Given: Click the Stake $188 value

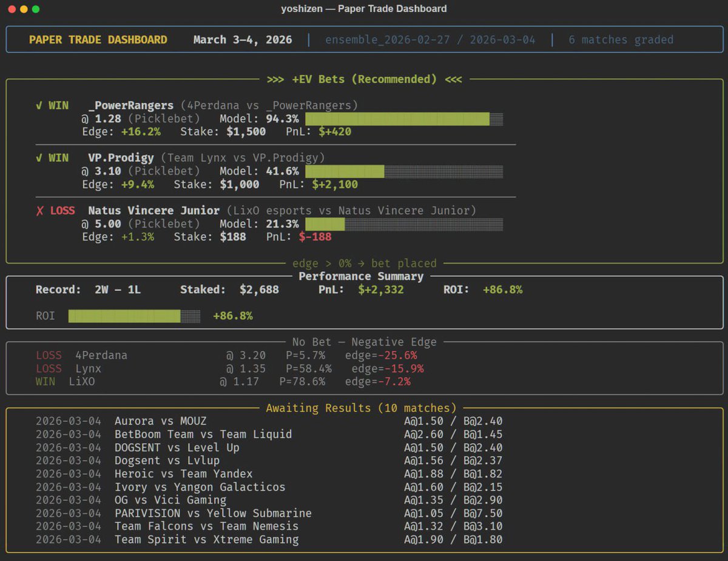Looking at the screenshot, I should pos(233,237).
